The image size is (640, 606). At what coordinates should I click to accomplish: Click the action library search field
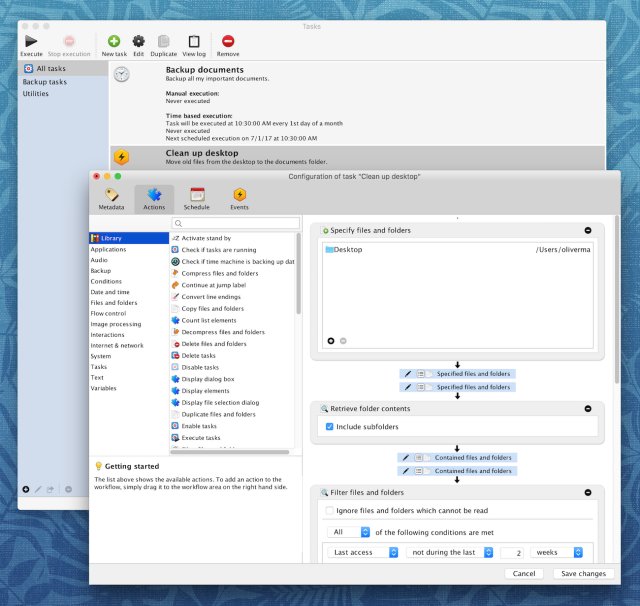point(235,223)
